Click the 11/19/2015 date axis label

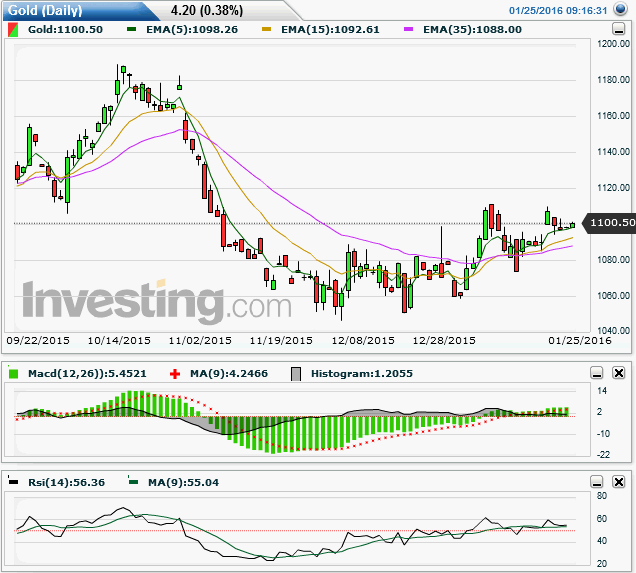click(x=281, y=341)
